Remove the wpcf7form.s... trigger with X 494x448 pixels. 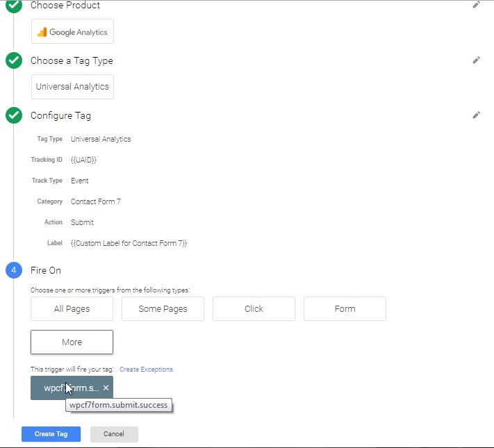pos(106,388)
